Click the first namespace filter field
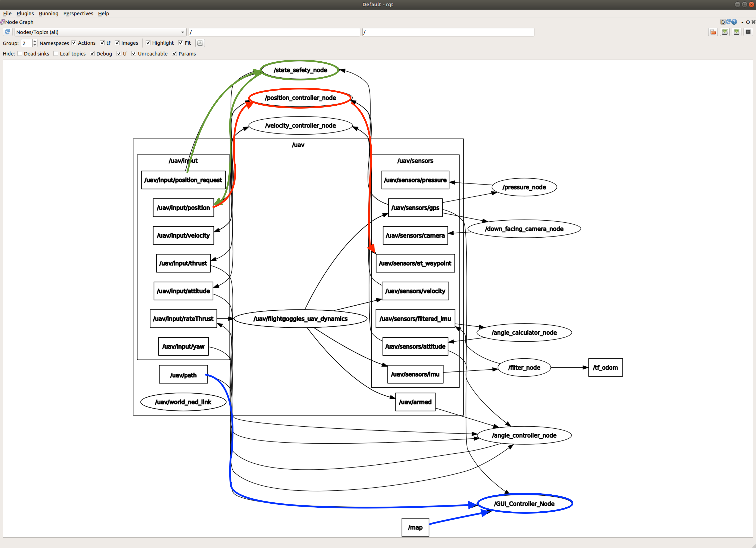 tap(274, 32)
